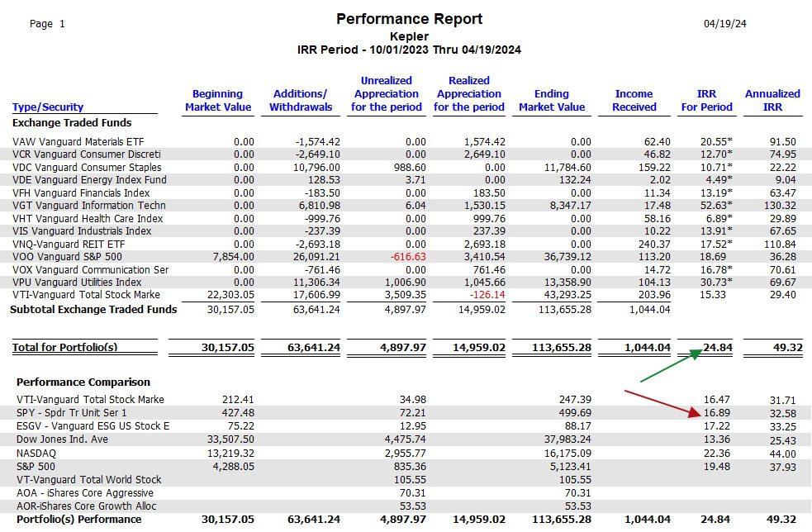Image resolution: width=812 pixels, height=532 pixels.
Task: Click comparison VTI IRR value 16.47
Action: (x=717, y=399)
